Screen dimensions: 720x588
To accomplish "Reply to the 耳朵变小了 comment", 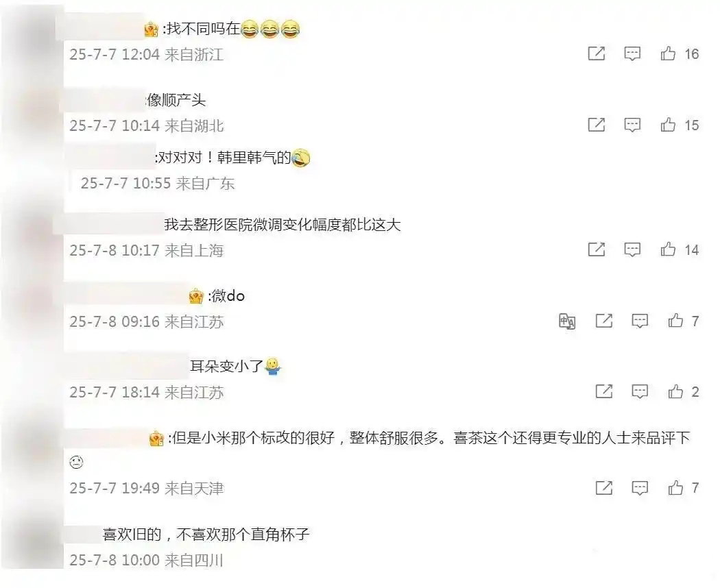I will tap(640, 391).
